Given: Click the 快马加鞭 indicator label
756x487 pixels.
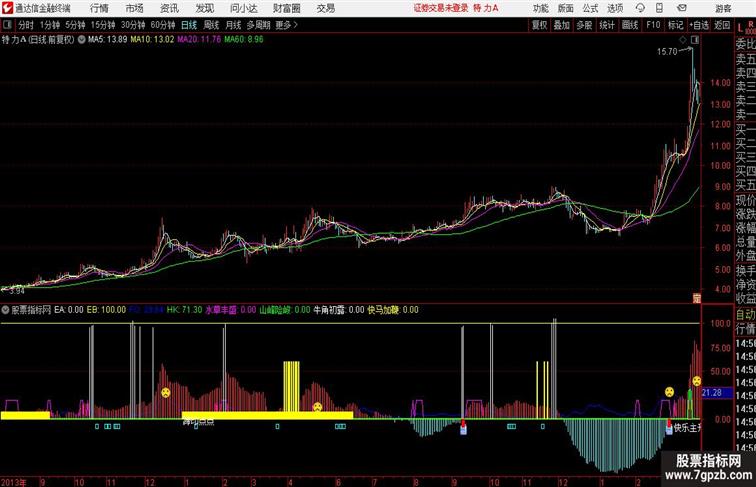Looking at the screenshot, I should 383,310.
